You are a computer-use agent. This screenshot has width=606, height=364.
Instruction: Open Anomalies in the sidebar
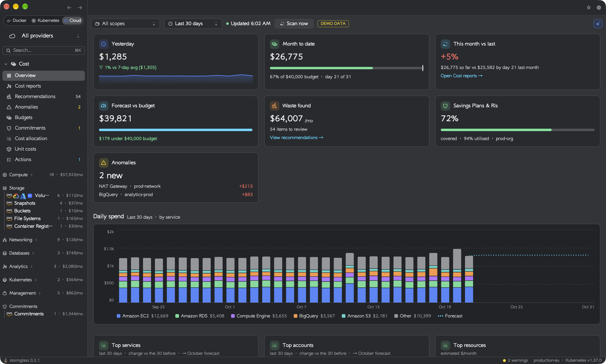[x=44, y=107]
